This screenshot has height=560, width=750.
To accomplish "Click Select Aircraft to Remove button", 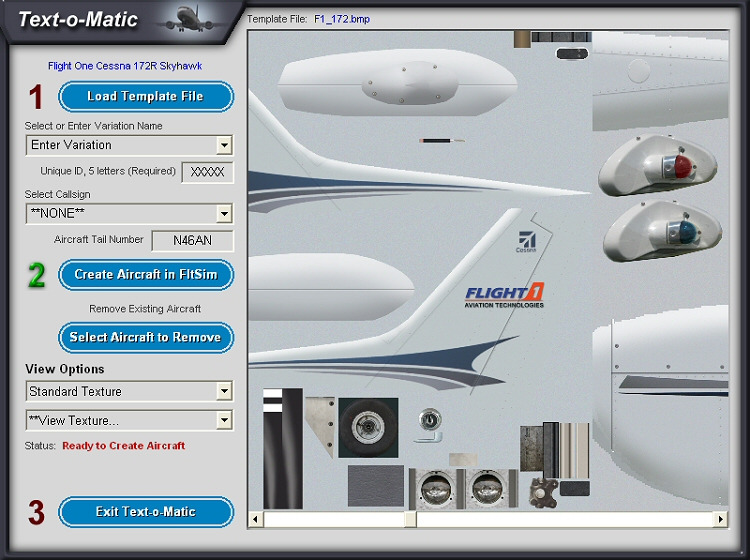I will [146, 337].
